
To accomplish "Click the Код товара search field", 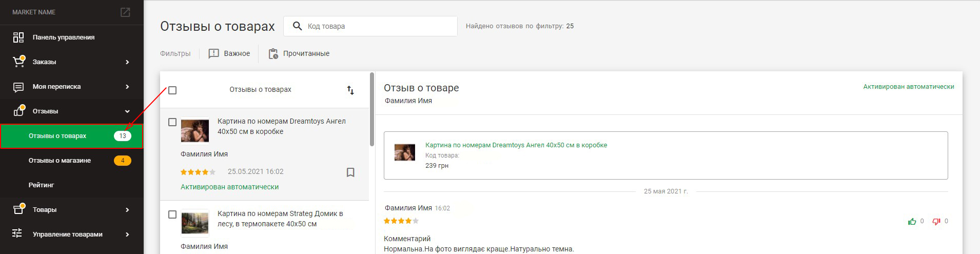I will pos(370,26).
